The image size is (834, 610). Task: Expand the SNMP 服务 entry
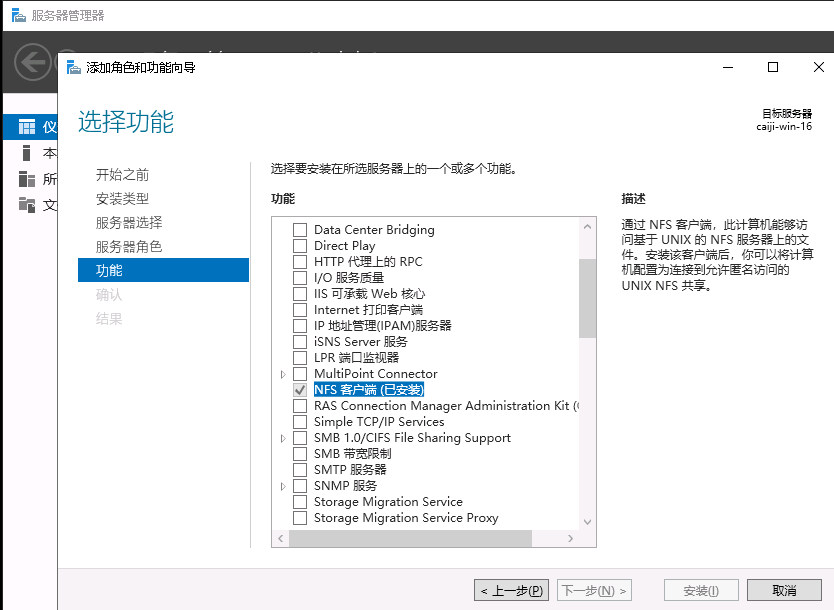click(x=283, y=485)
